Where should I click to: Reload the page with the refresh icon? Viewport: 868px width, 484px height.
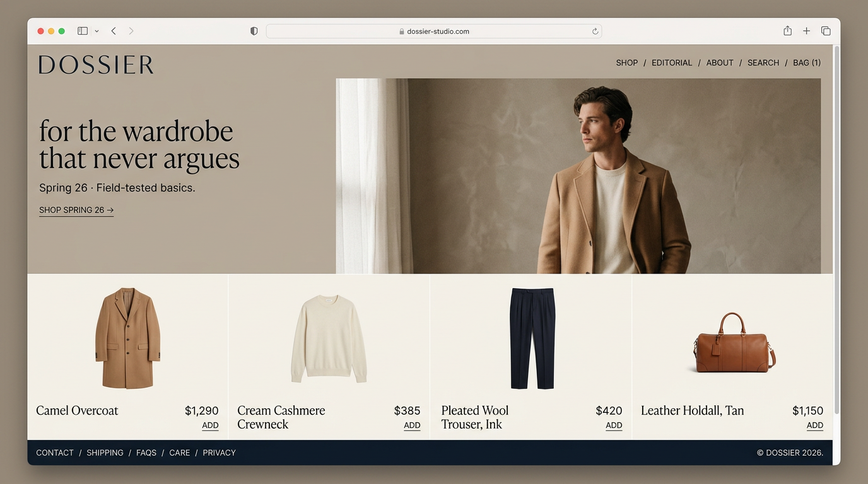point(594,31)
